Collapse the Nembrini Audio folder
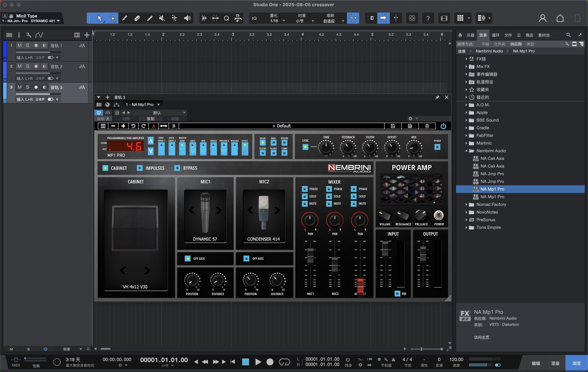Viewport: 588px width, 372px height. point(466,151)
